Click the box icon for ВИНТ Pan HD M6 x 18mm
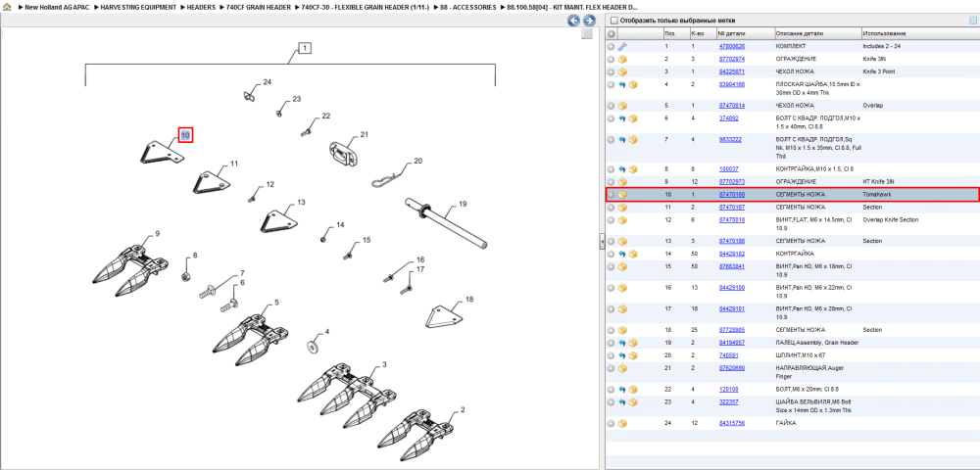 622,266
